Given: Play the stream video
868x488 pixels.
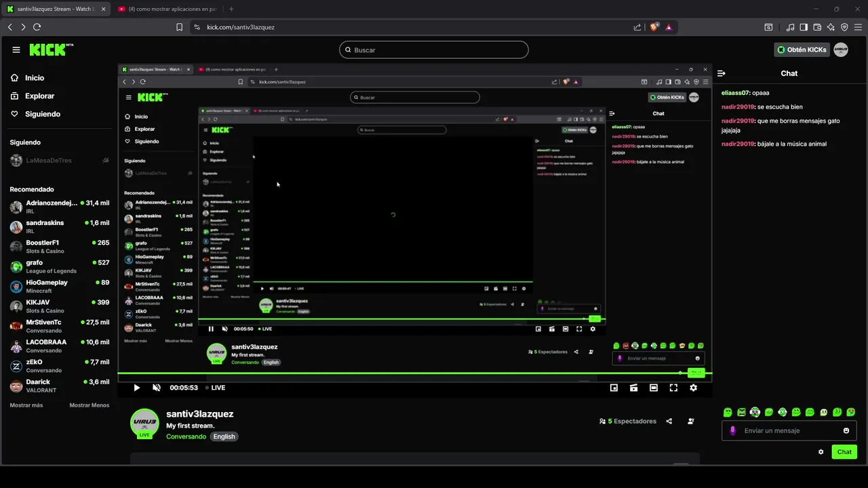Looking at the screenshot, I should point(136,388).
